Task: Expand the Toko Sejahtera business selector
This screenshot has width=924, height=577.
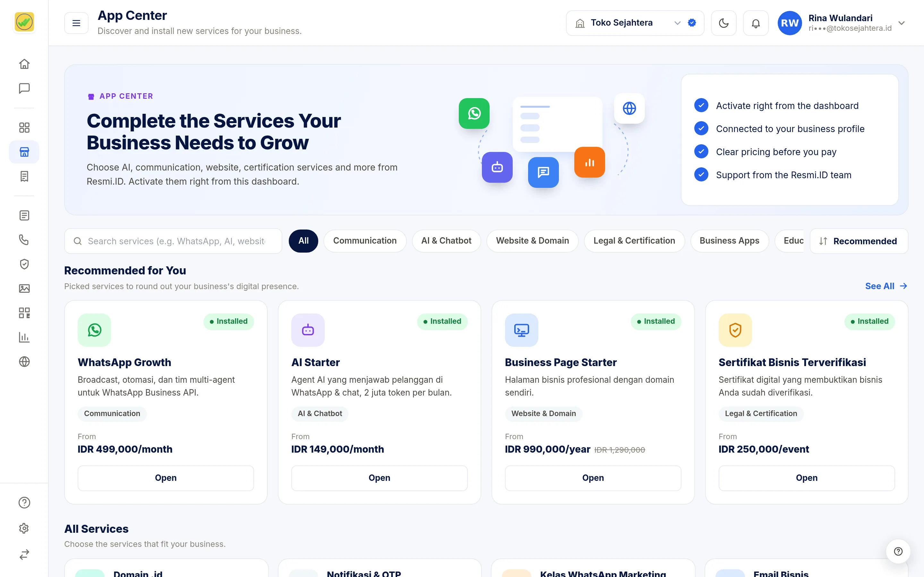Action: pyautogui.click(x=635, y=23)
